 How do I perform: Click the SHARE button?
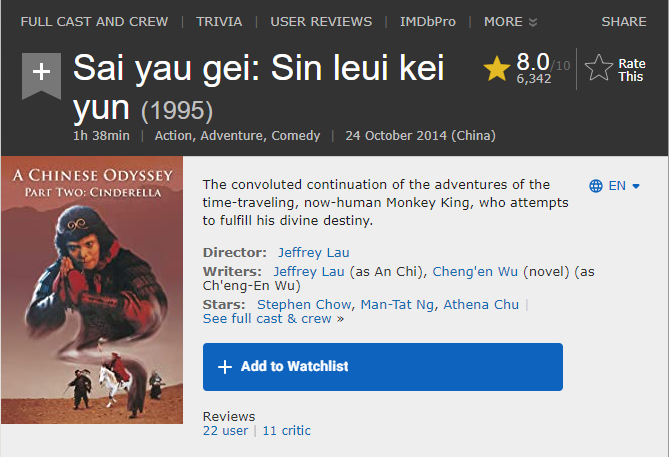pyautogui.click(x=623, y=21)
